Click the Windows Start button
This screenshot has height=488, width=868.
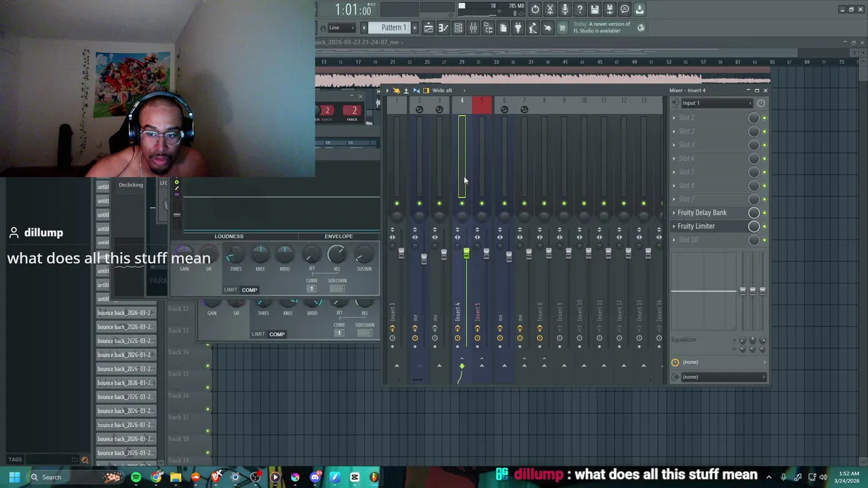(x=14, y=477)
